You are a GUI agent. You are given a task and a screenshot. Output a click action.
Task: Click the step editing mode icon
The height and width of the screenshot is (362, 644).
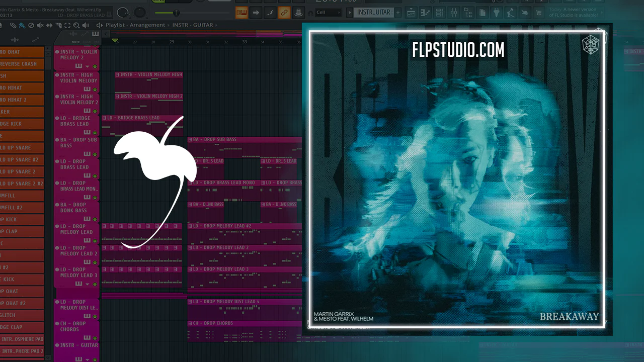coord(271,13)
